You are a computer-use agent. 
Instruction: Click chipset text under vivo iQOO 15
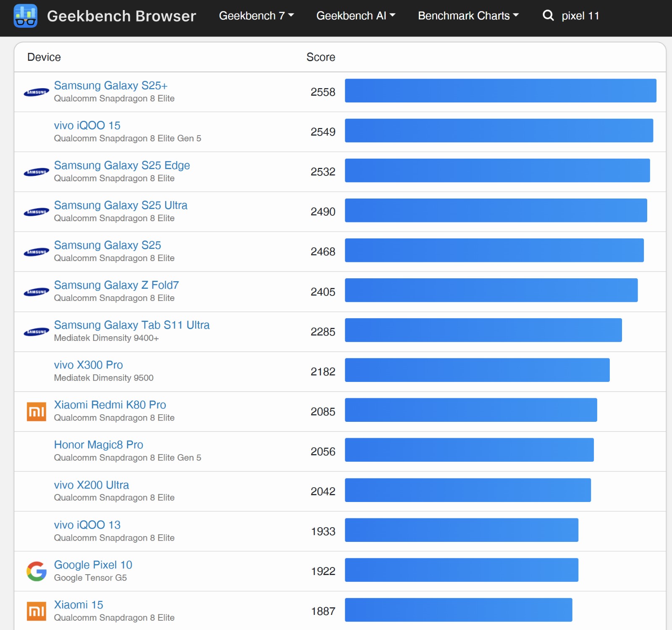tap(128, 138)
